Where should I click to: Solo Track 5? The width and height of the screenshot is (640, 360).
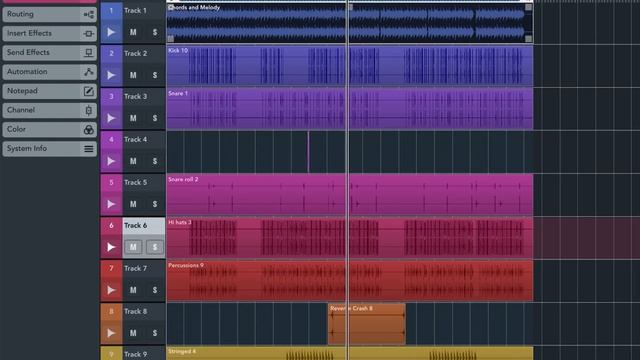[155, 204]
